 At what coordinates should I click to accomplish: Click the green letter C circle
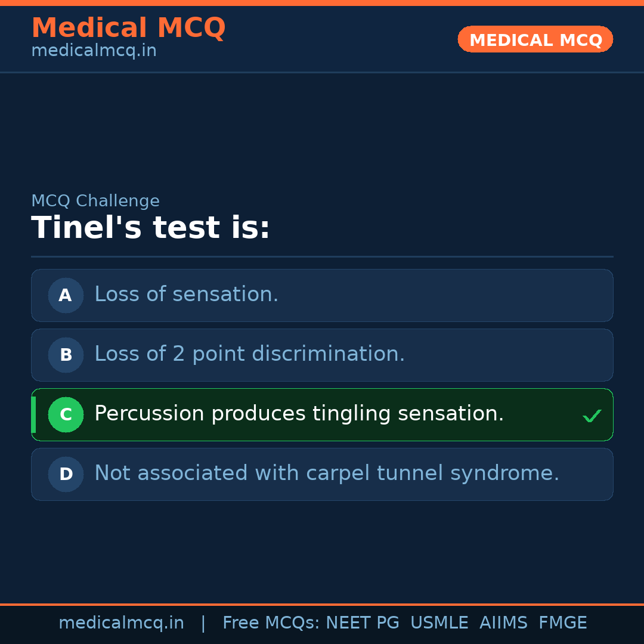[66, 414]
